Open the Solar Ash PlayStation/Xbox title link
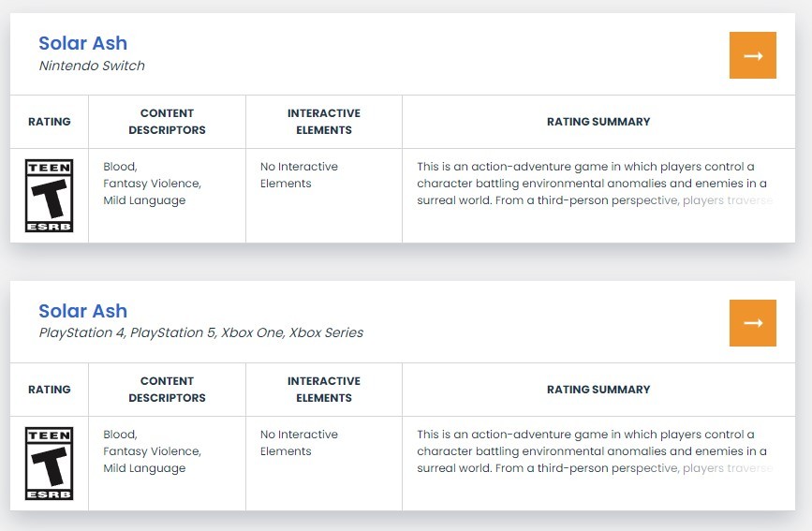The height and width of the screenshot is (531, 812). click(82, 311)
